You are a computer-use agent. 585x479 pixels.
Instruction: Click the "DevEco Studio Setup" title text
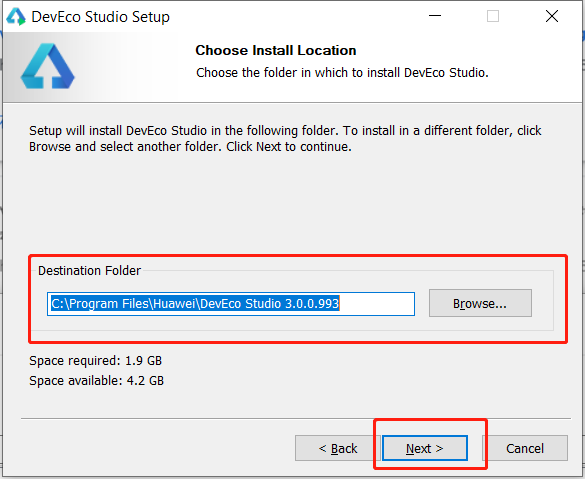[x=100, y=17]
